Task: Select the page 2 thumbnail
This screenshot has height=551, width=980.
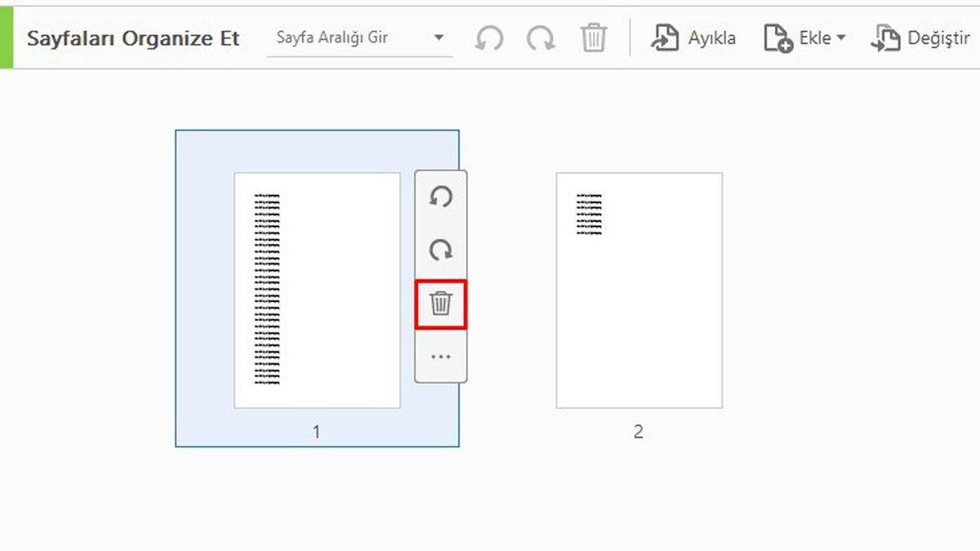Action: pyautogui.click(x=639, y=290)
